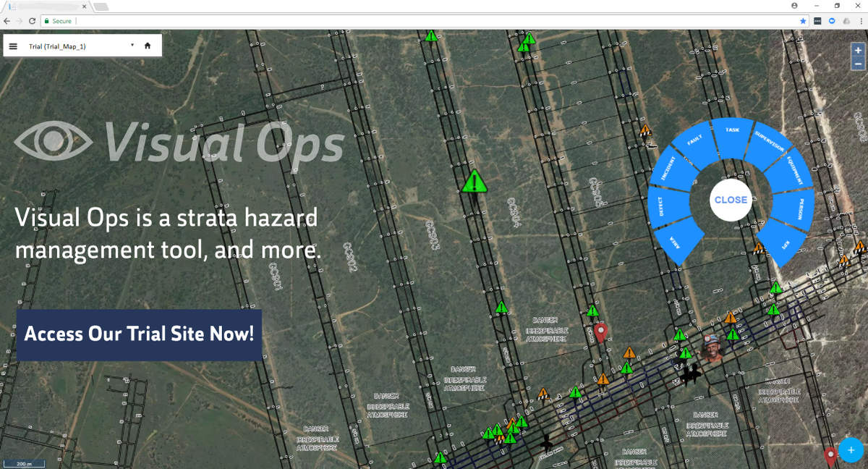Open the person photo marker on map
Image resolution: width=868 pixels, height=469 pixels.
click(x=712, y=347)
